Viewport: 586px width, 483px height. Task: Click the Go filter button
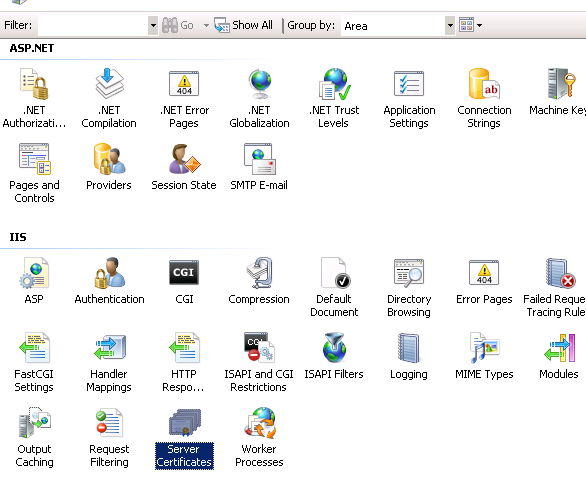178,25
